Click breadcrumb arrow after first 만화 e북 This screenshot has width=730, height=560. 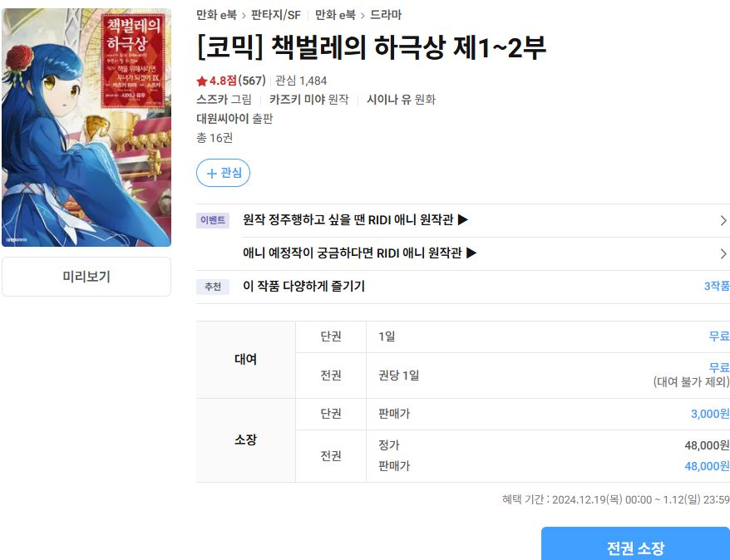coord(244,15)
